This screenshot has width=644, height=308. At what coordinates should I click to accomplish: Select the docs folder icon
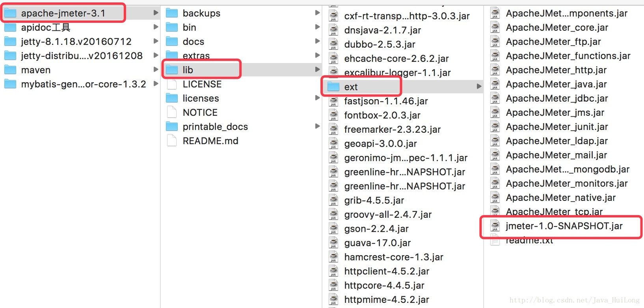pos(172,41)
